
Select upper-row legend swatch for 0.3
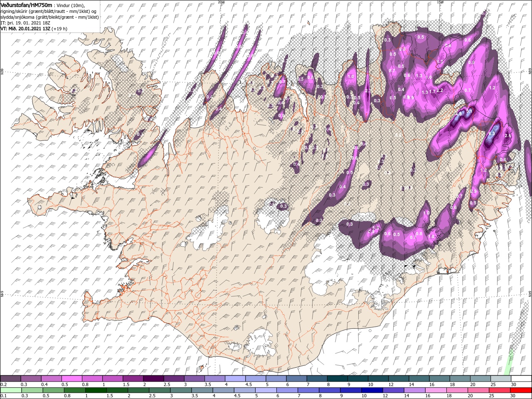pos(31,378)
